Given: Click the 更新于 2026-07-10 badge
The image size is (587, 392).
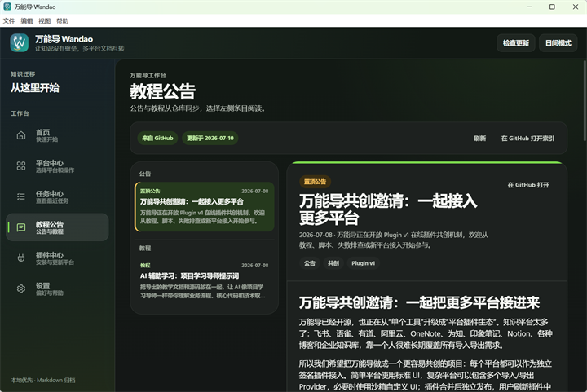Looking at the screenshot, I should 210,138.
